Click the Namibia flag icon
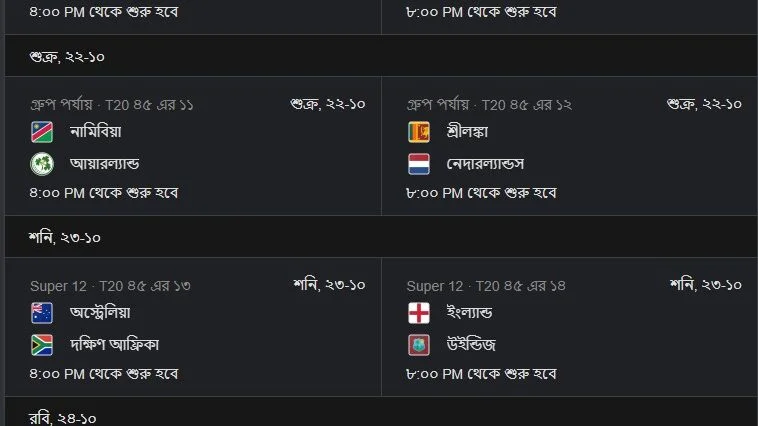The height and width of the screenshot is (426, 758). (x=42, y=132)
